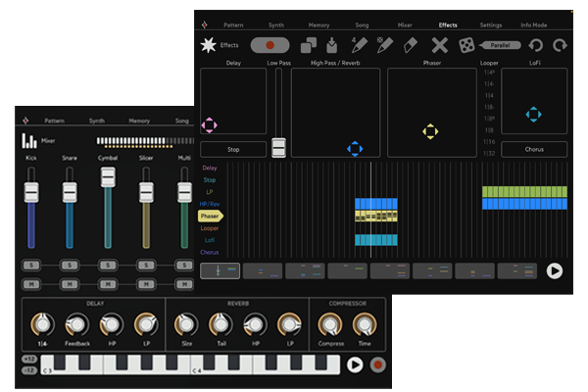Select the Looper effect row label
This screenshot has height=392, width=588.
pyautogui.click(x=210, y=227)
